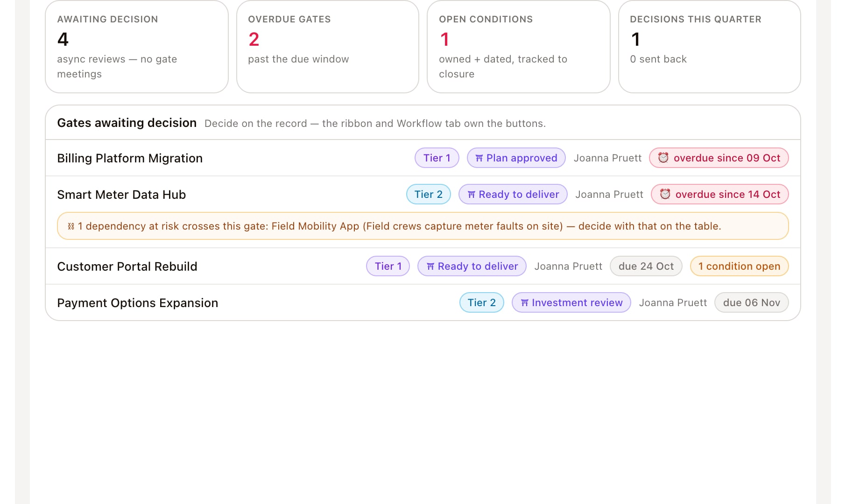The image size is (846, 504).
Task: Open the Billing Platform Migration gate
Action: pyautogui.click(x=130, y=158)
